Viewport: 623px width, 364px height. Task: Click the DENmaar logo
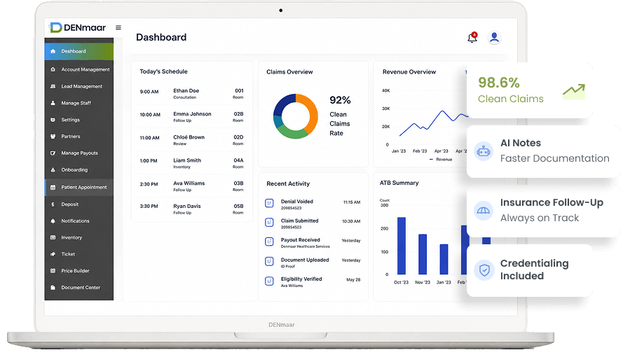[78, 27]
